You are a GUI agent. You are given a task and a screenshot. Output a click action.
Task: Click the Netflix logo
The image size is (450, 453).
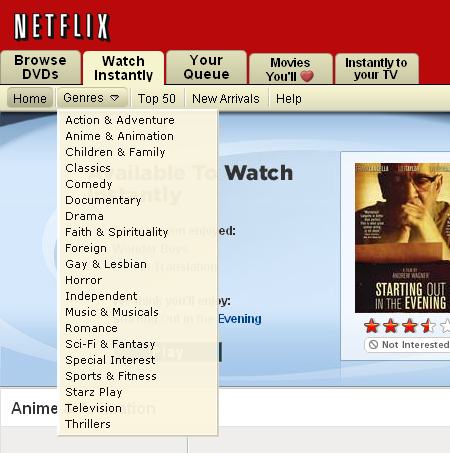pyautogui.click(x=62, y=27)
